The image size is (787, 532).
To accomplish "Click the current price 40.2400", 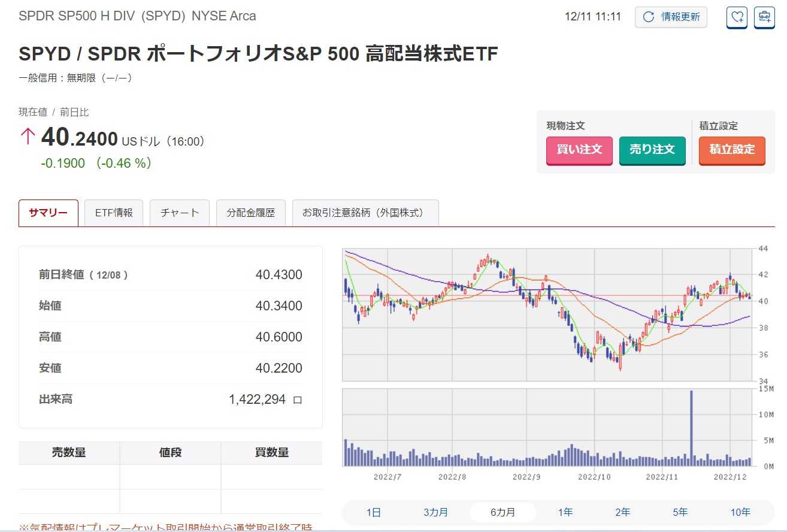I will 79,138.
